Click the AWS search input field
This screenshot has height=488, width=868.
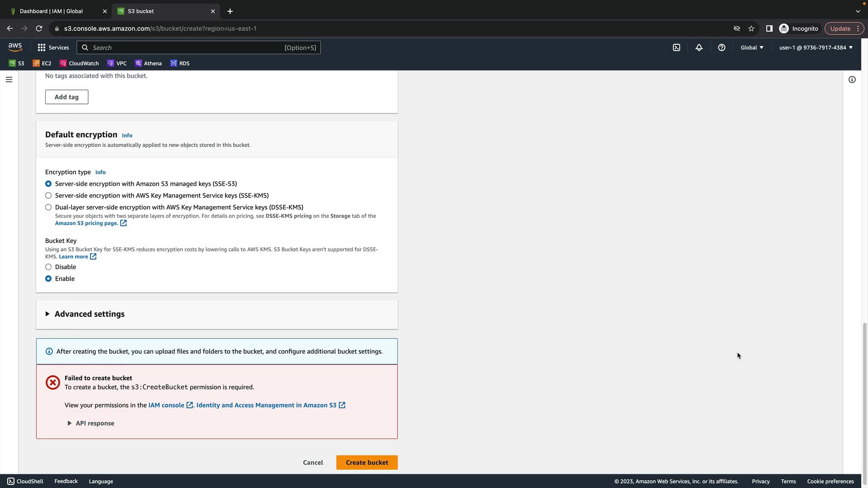185,47
